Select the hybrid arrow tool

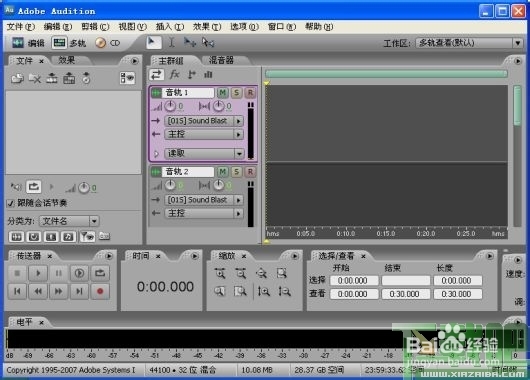154,42
